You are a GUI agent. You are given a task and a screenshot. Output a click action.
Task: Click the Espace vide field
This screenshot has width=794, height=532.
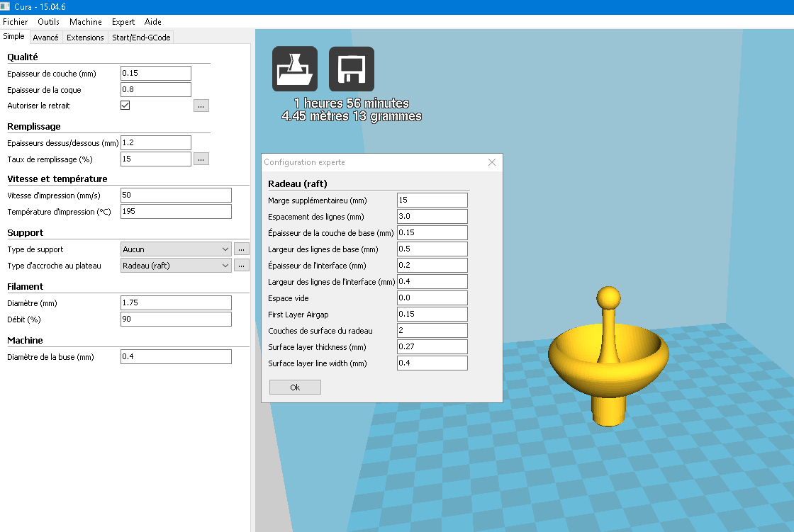[432, 298]
